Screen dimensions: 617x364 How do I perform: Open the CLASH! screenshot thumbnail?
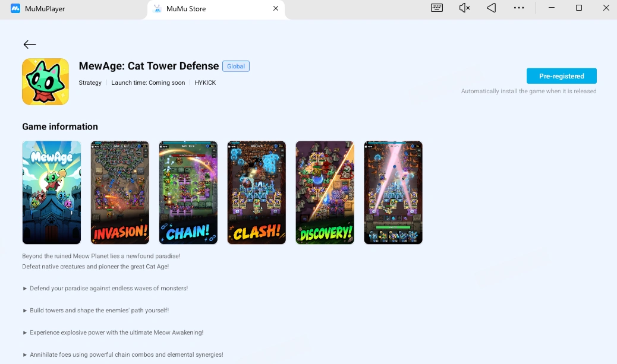pos(257,192)
